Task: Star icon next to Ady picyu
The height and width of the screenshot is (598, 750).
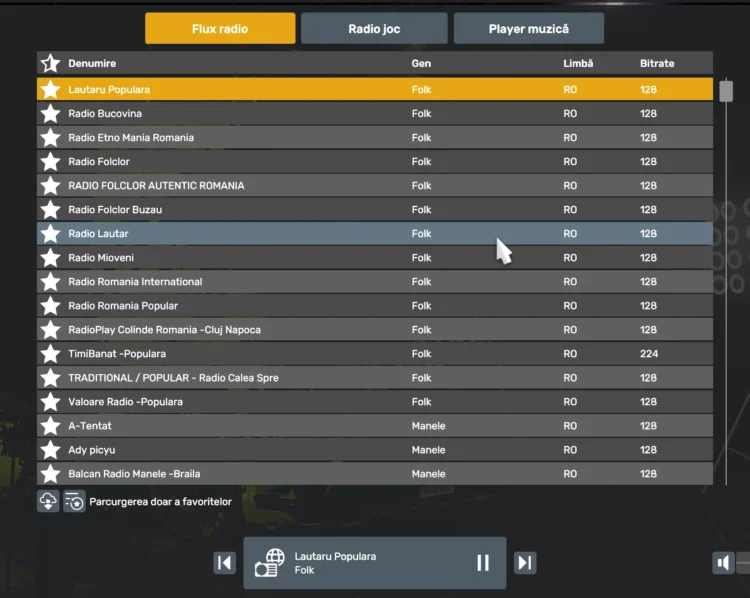Action: coord(50,450)
